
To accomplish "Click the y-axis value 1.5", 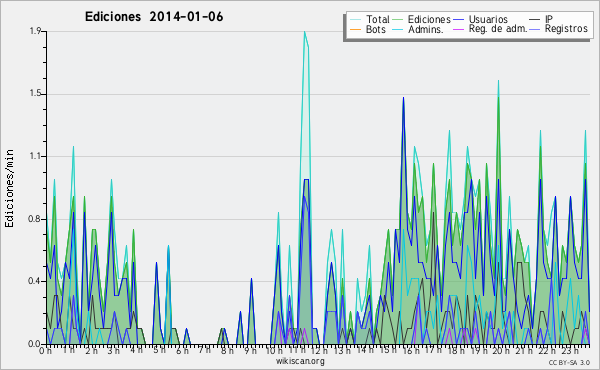I will click(x=35, y=94).
